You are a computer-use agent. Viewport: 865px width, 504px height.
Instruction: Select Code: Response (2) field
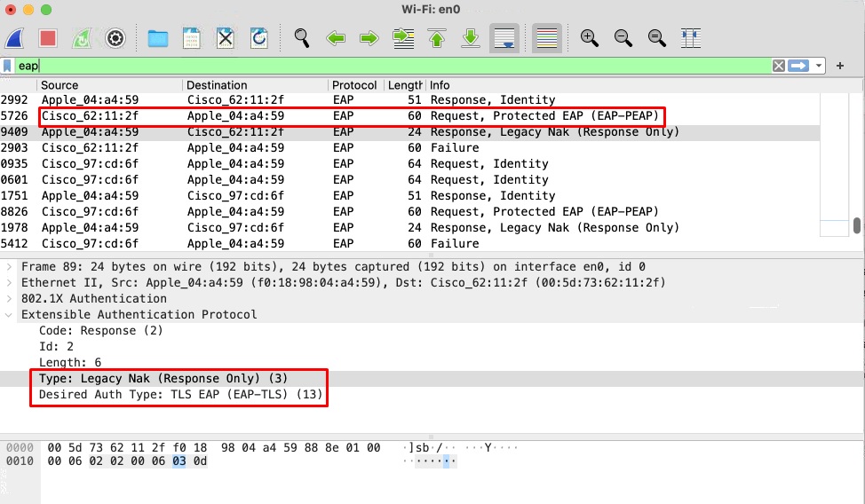coord(101,331)
